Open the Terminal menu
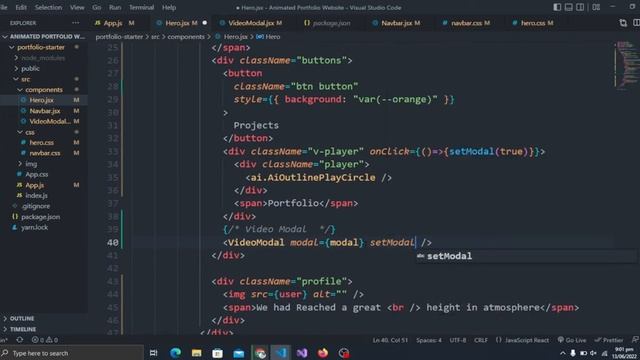This screenshot has height=360, width=640. pyautogui.click(x=141, y=7)
